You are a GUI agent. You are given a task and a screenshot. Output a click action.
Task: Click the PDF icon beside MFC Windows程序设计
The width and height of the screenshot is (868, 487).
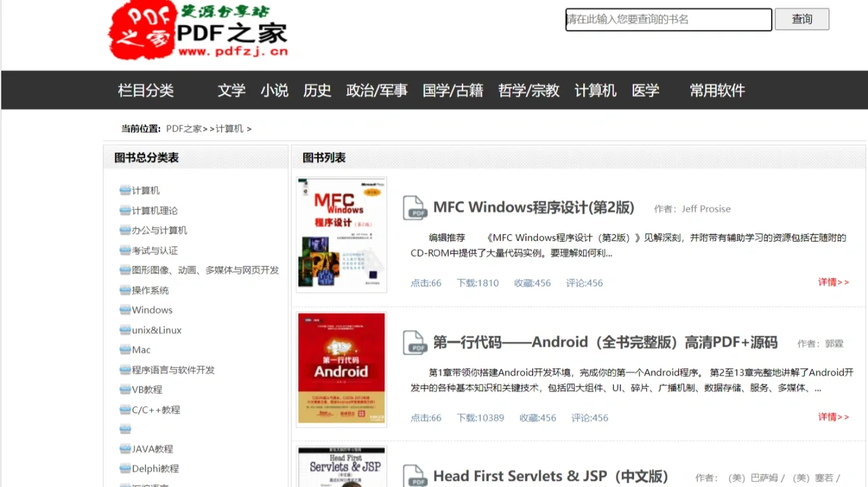[x=415, y=208]
